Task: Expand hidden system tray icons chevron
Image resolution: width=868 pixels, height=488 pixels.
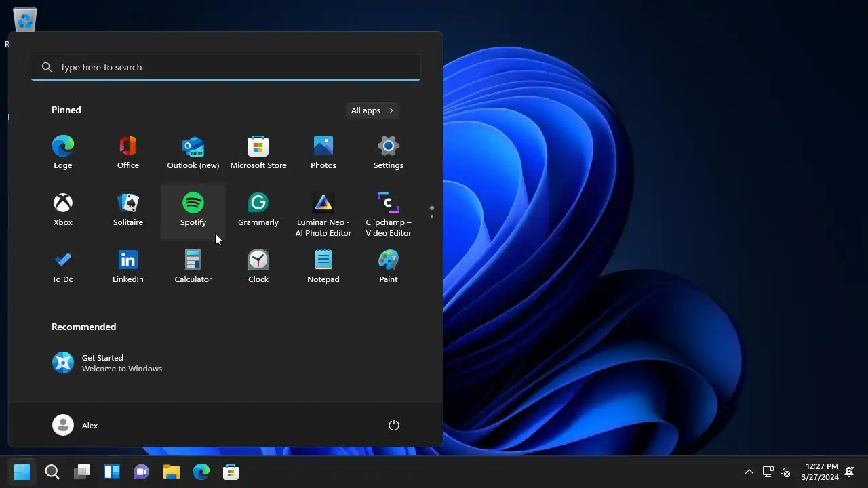Action: tap(749, 472)
